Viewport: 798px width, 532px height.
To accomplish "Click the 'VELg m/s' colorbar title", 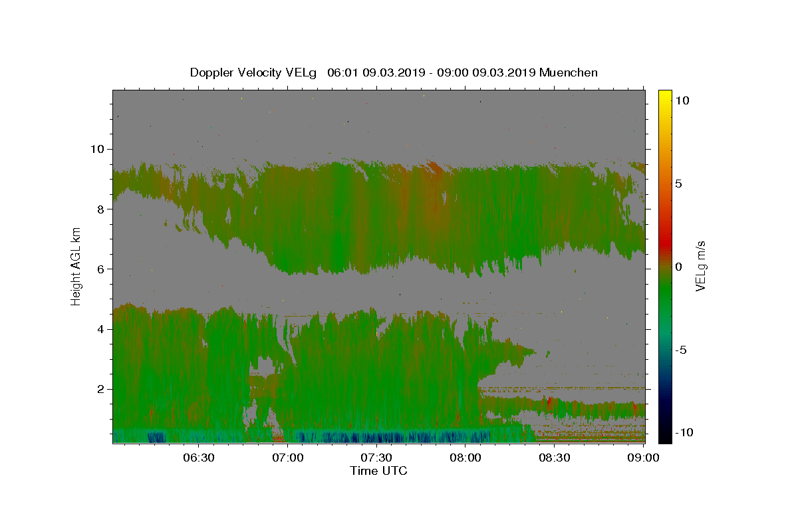I will click(x=700, y=266).
